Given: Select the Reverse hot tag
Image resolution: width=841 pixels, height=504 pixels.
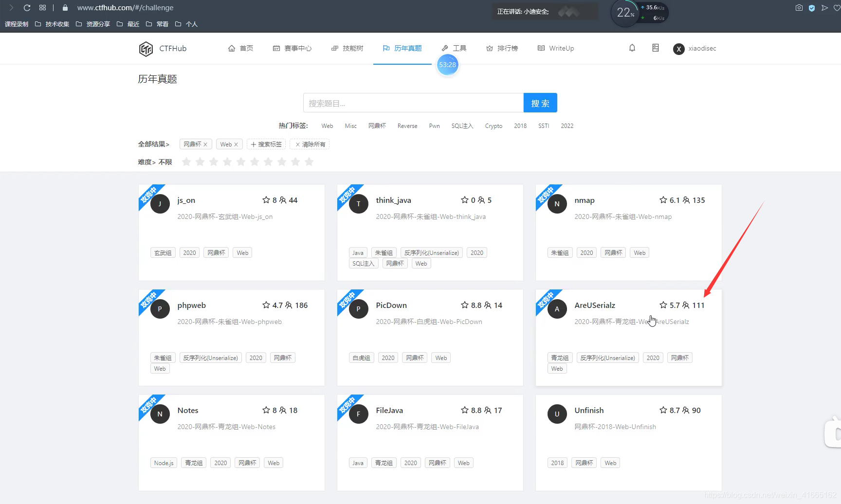Looking at the screenshot, I should [x=407, y=126].
